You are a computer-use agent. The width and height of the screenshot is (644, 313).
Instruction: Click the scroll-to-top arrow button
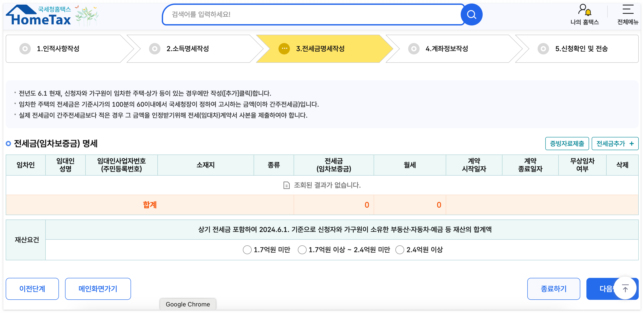tap(625, 288)
